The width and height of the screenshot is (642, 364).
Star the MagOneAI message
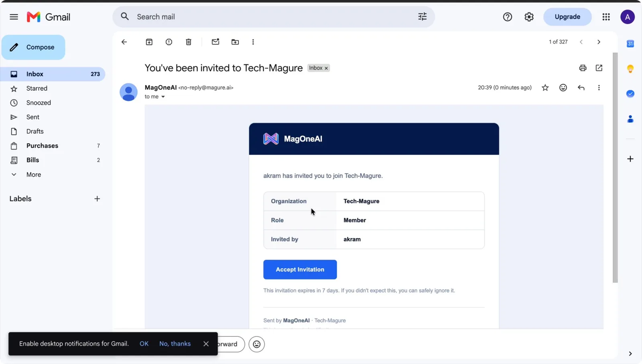(545, 87)
